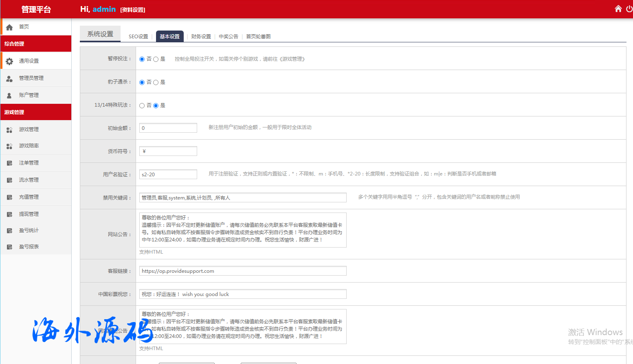Open 提现管理 in the sidebar
This screenshot has height=364, width=633.
(29, 214)
